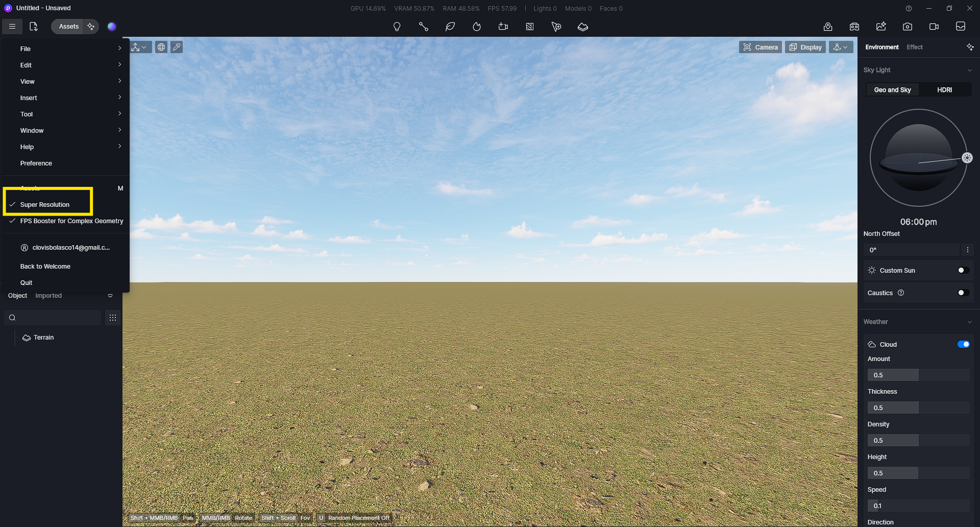Screen dimensions: 980x527
Task: Expand the Help submenu
Action: (66, 147)
